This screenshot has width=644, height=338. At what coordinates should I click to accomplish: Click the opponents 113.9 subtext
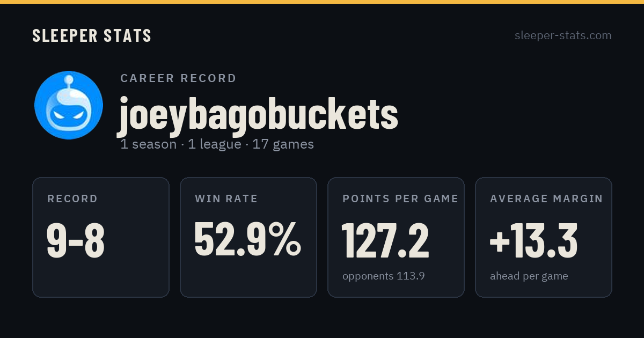tap(384, 276)
